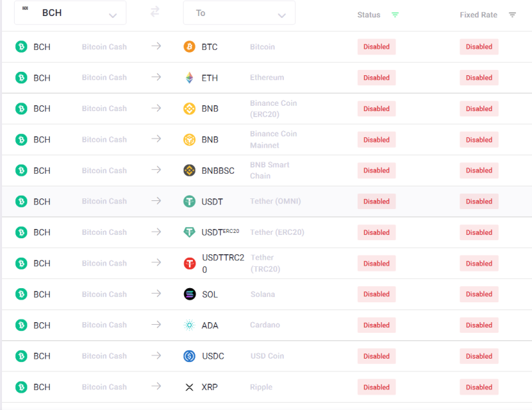Toggle Disabled fixed rate for BCH to ETH

[479, 78]
